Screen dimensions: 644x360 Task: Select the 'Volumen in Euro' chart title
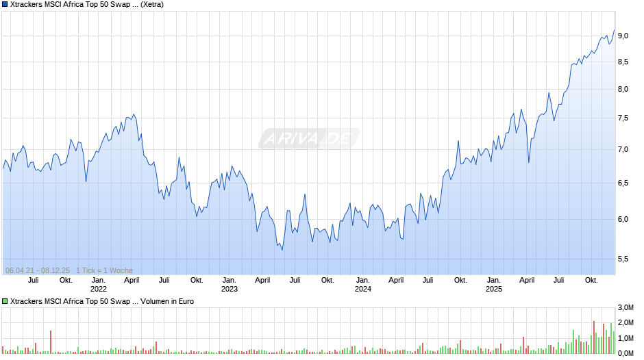click(x=102, y=301)
